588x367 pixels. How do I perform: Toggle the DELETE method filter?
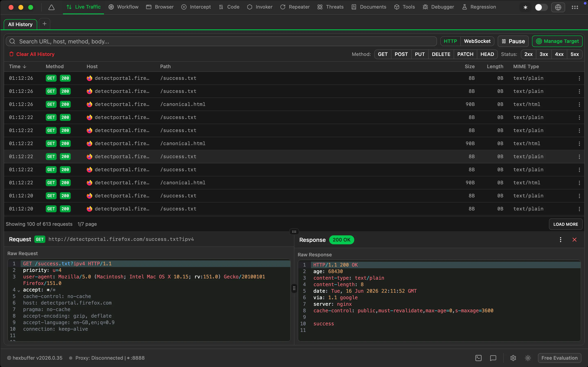441,54
